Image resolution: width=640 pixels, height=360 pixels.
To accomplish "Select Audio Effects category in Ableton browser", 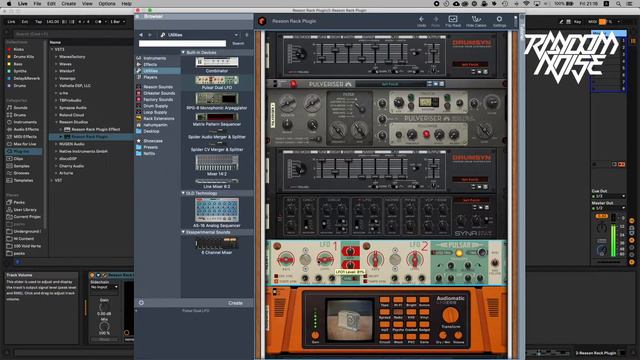I will [x=26, y=129].
